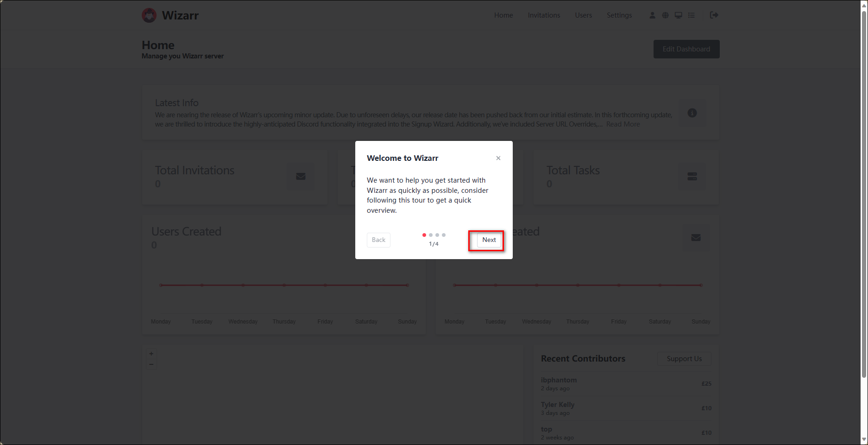Click the list icon in navbar
The width and height of the screenshot is (868, 445).
(x=691, y=15)
